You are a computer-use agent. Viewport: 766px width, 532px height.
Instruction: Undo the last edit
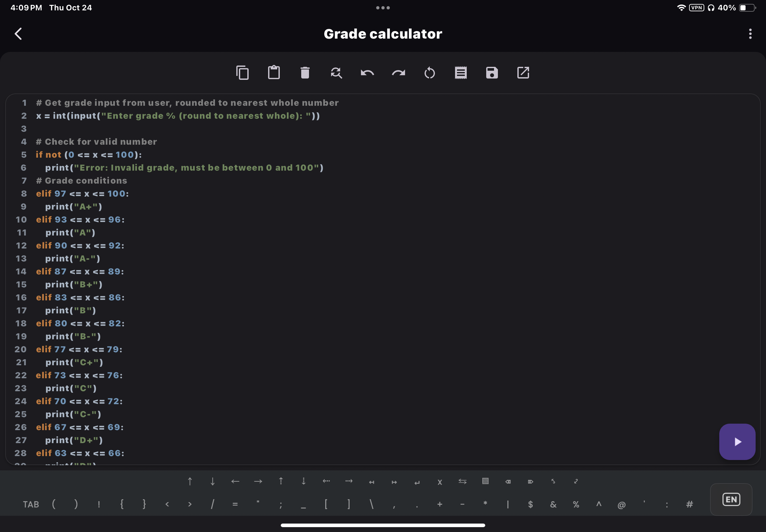point(367,73)
